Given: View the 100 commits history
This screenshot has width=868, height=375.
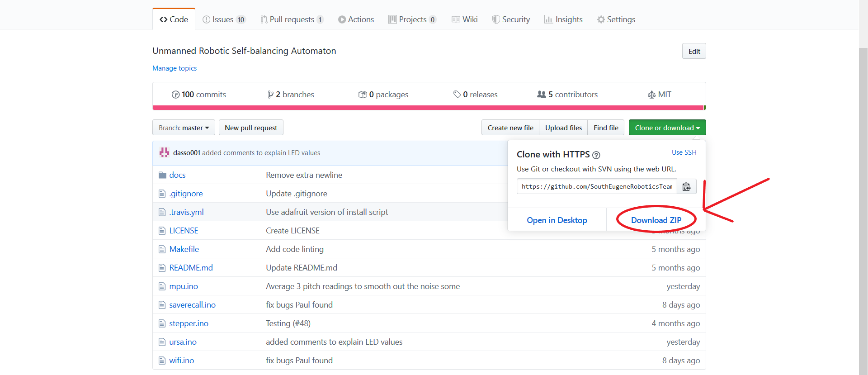Looking at the screenshot, I should click(x=198, y=95).
